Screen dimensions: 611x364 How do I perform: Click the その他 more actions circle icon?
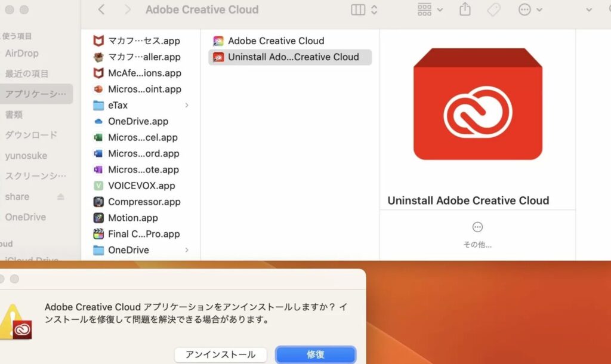[x=477, y=227]
